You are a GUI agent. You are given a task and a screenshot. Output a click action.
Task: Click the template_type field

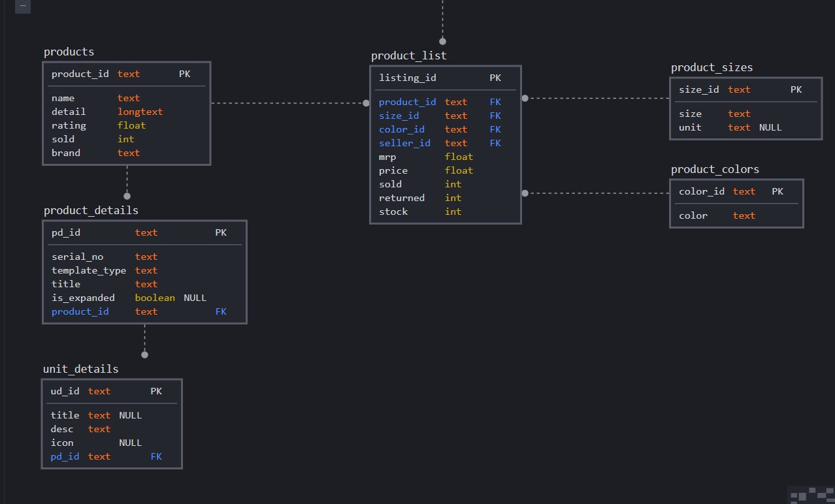pyautogui.click(x=89, y=270)
